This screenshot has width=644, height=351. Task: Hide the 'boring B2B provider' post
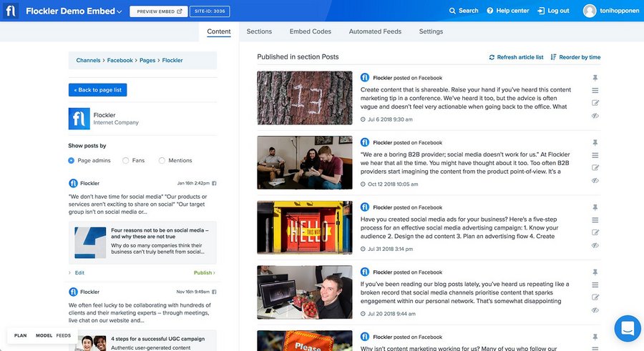coord(595,181)
